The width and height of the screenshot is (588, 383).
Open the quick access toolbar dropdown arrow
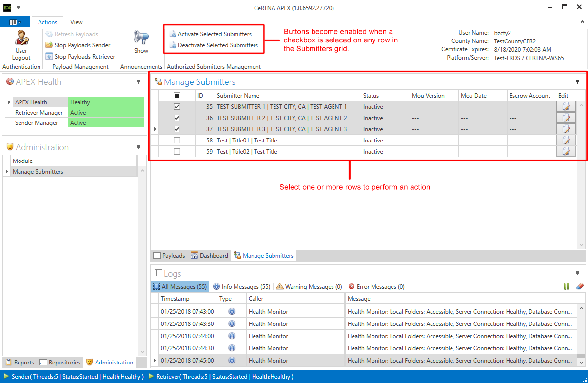point(18,8)
